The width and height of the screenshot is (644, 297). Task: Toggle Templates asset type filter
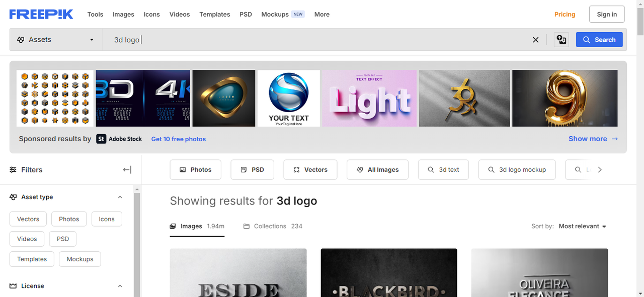click(32, 259)
